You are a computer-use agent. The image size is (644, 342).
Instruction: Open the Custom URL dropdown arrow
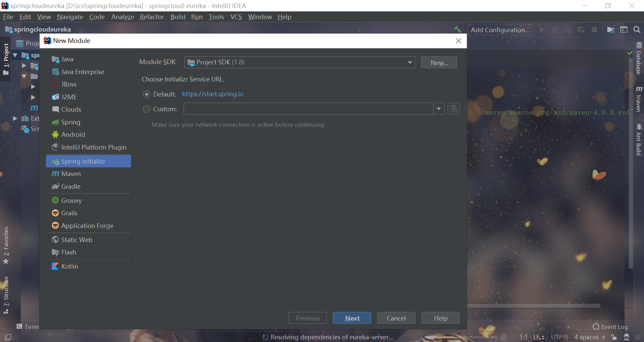[x=439, y=109]
